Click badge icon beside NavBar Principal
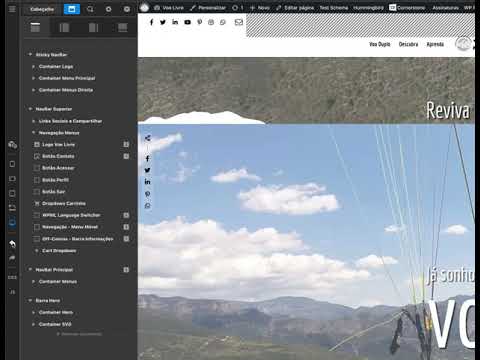 pyautogui.click(x=126, y=270)
